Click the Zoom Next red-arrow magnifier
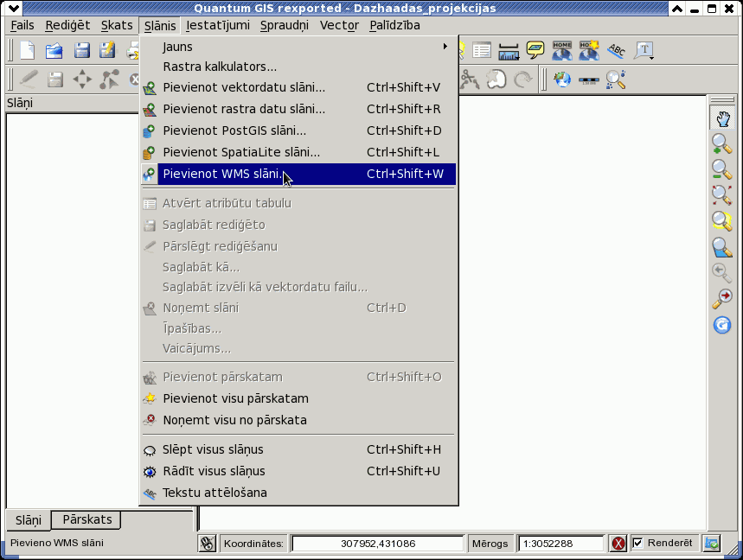This screenshot has width=743, height=560. 721,299
